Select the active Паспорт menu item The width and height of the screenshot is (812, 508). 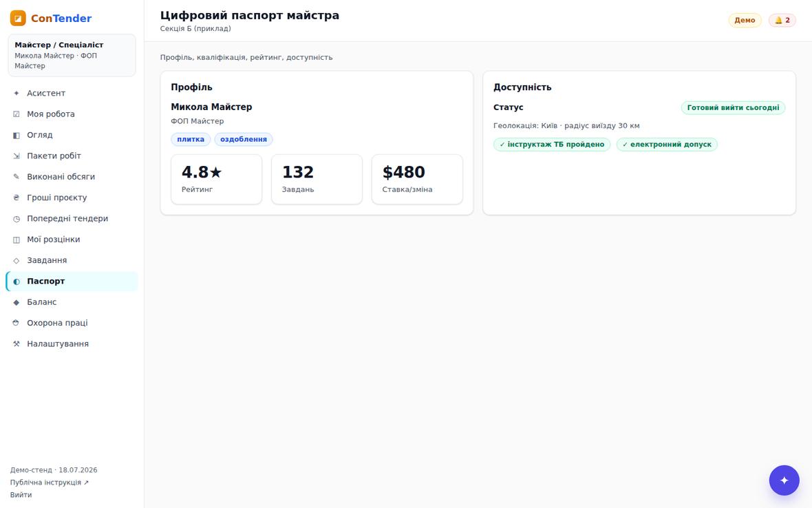pos(72,281)
